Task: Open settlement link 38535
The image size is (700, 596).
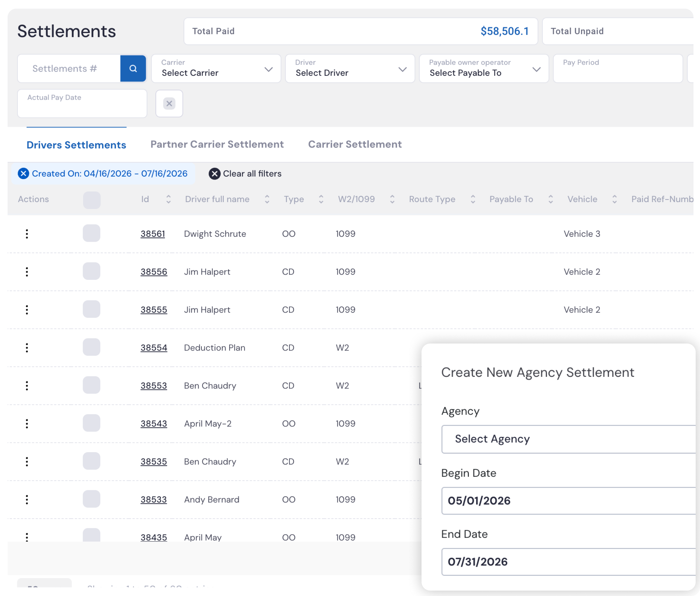Action: 154,462
